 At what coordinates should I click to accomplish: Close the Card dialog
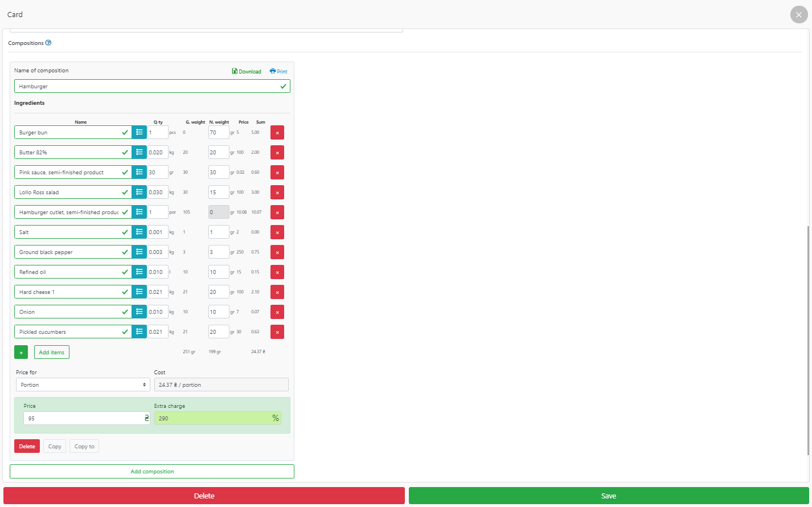coord(798,15)
